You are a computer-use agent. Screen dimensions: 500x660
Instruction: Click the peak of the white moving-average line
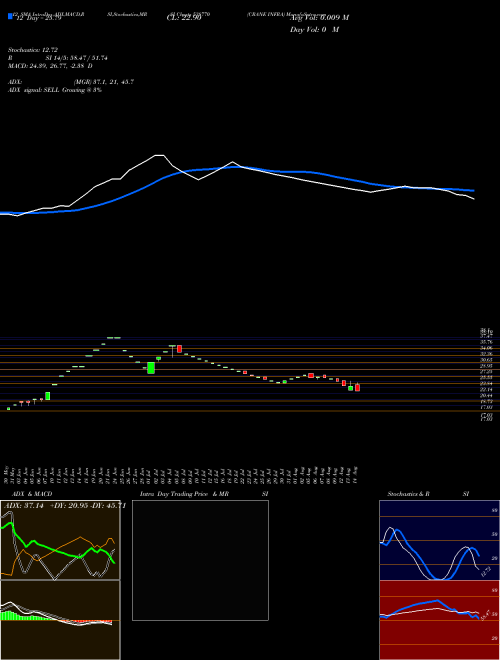pyautogui.click(x=159, y=155)
